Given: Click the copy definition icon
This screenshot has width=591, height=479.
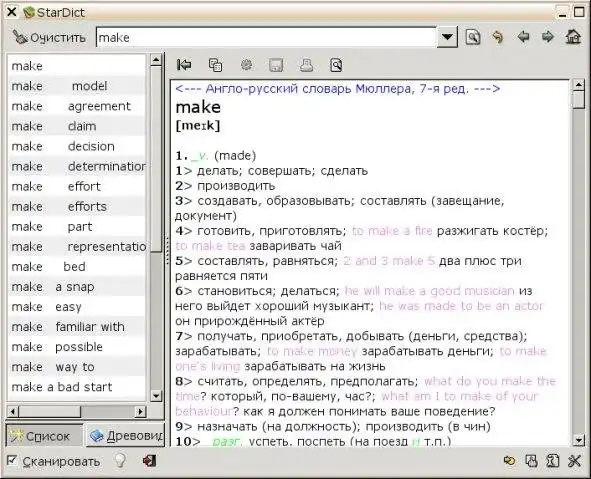Looking at the screenshot, I should (x=216, y=65).
